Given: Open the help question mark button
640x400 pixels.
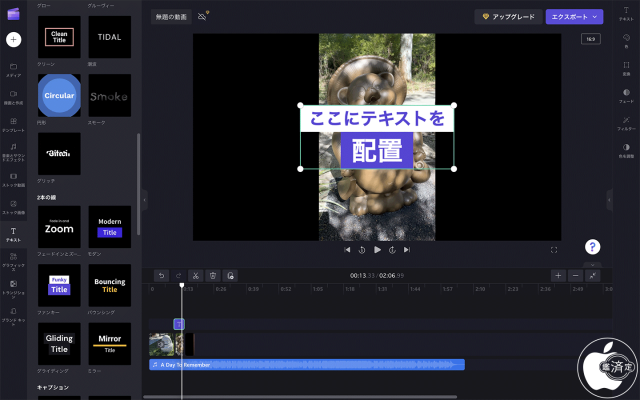Looking at the screenshot, I should pos(592,247).
